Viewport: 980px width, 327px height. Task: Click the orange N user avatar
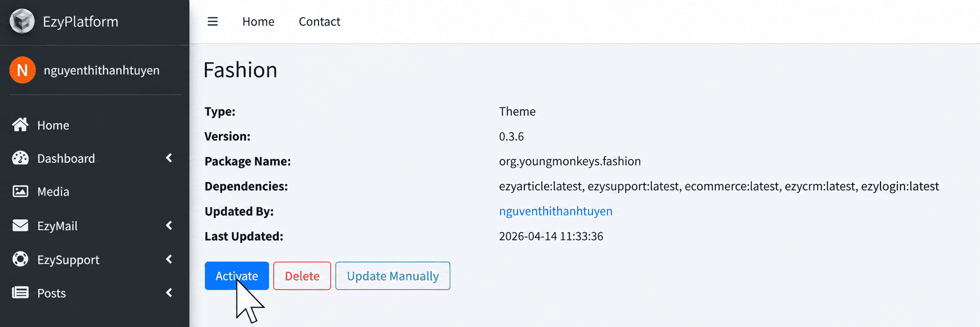23,70
